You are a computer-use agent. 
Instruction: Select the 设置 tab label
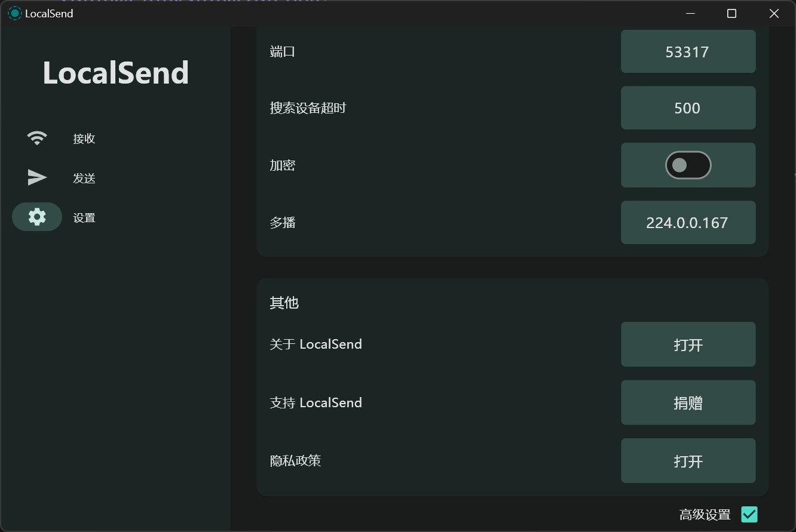(x=84, y=218)
